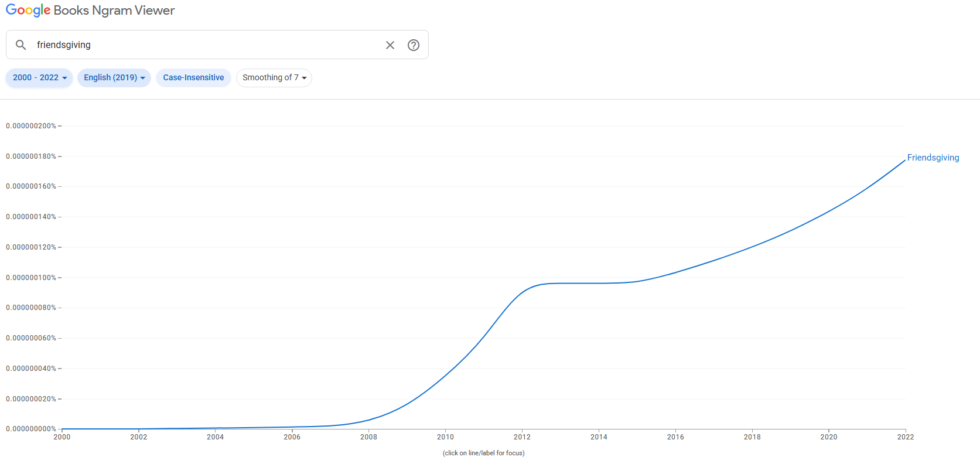Open the Google Books Ngram Viewer logo

point(90,11)
